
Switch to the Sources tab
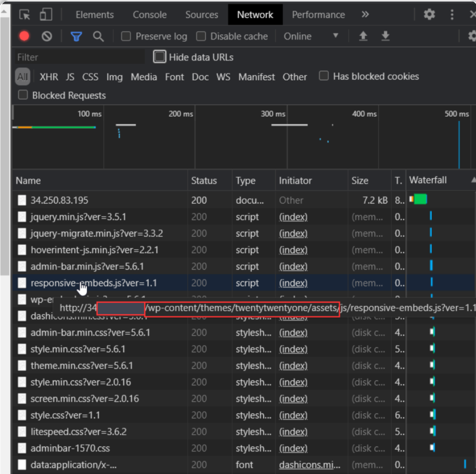202,15
